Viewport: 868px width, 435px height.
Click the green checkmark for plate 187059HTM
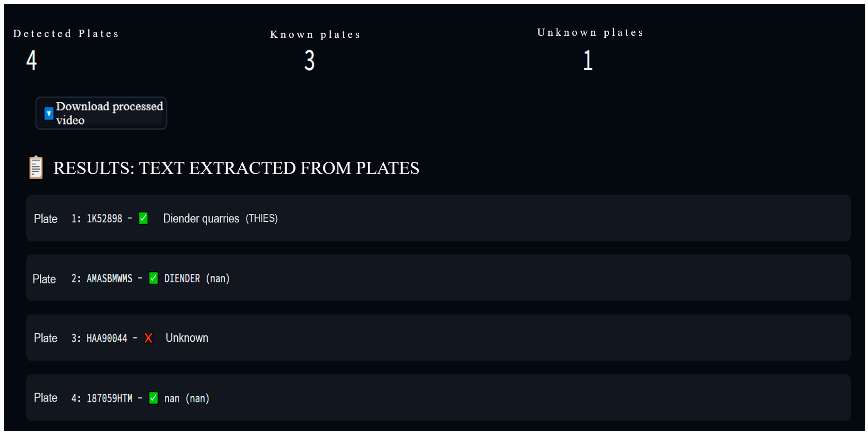(153, 398)
